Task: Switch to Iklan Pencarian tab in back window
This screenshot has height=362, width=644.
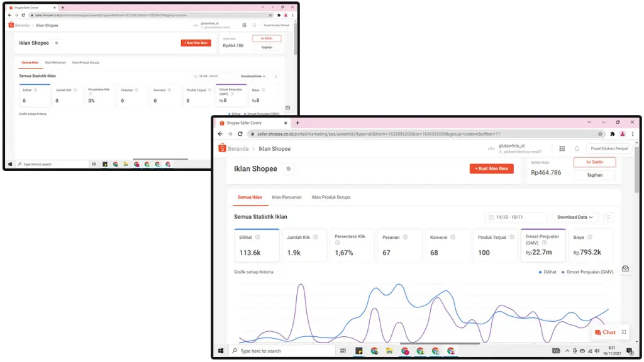Action: (55, 63)
